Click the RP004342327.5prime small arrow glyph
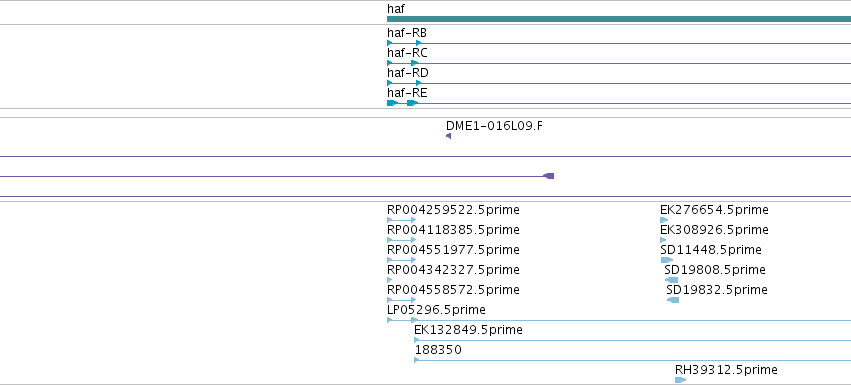This screenshot has width=851, height=385. point(389,280)
